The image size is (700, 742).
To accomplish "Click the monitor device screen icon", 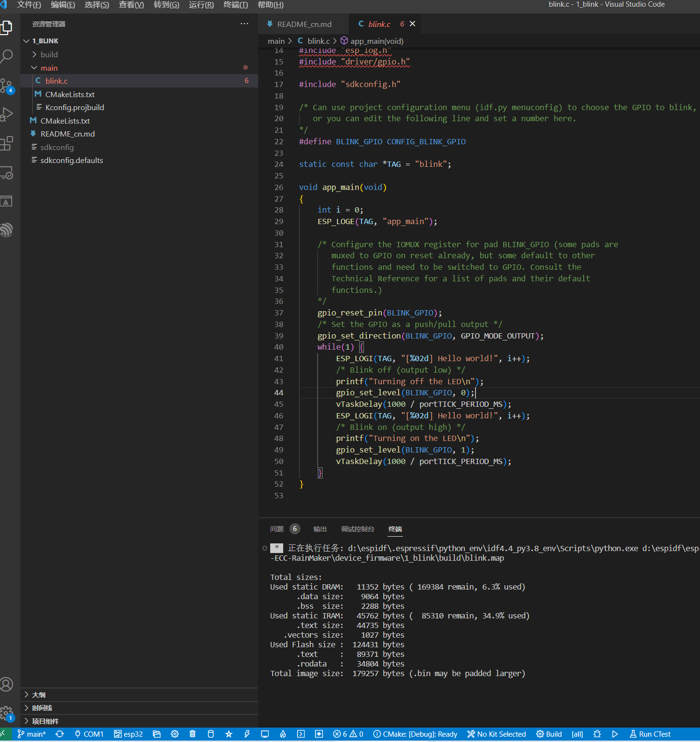I will pyautogui.click(x=265, y=734).
